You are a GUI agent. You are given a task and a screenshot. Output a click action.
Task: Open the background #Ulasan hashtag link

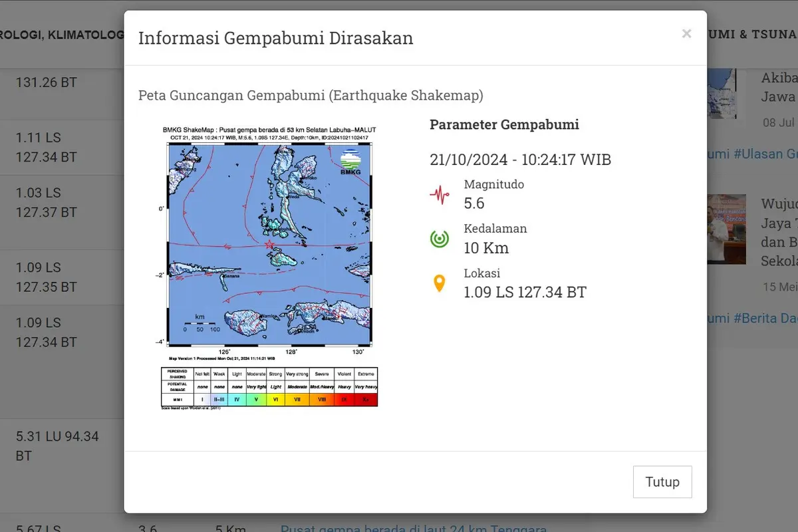click(765, 154)
